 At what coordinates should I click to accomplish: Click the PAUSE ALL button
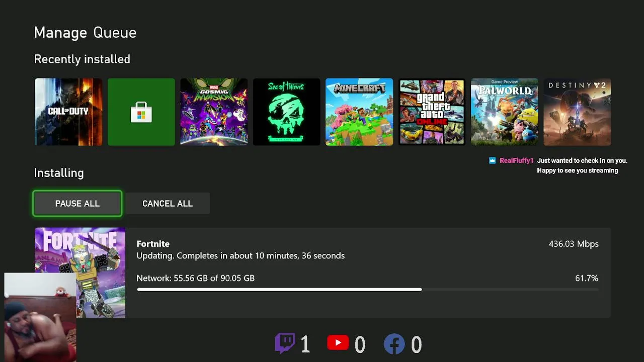tap(77, 204)
